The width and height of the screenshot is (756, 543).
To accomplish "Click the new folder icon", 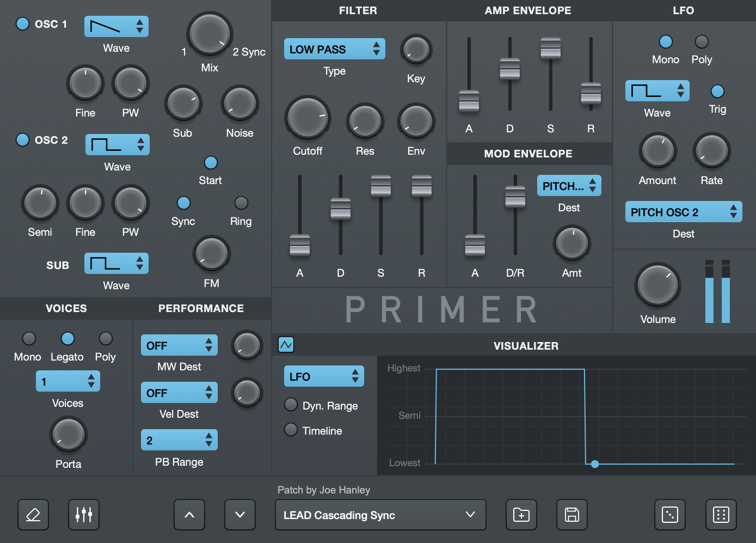I will point(521,515).
